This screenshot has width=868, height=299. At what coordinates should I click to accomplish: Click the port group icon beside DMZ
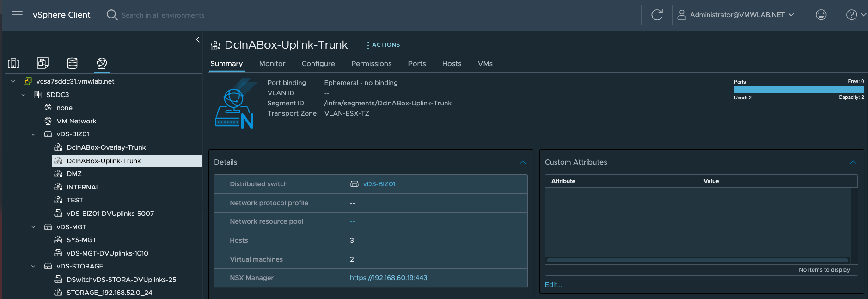click(x=58, y=174)
